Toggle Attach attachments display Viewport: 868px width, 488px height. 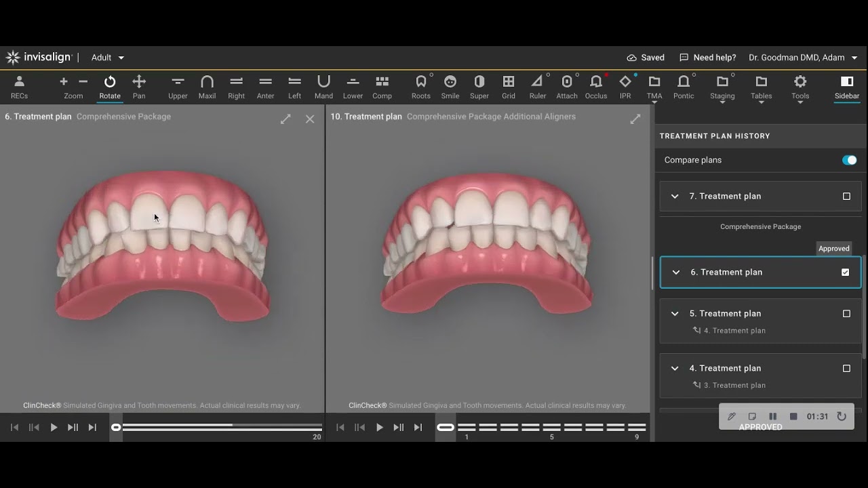(567, 87)
